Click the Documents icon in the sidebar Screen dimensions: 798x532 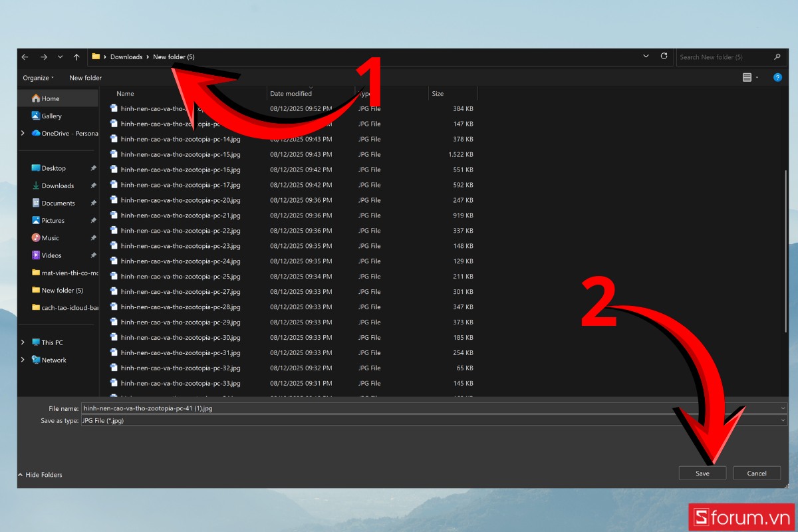(36, 203)
